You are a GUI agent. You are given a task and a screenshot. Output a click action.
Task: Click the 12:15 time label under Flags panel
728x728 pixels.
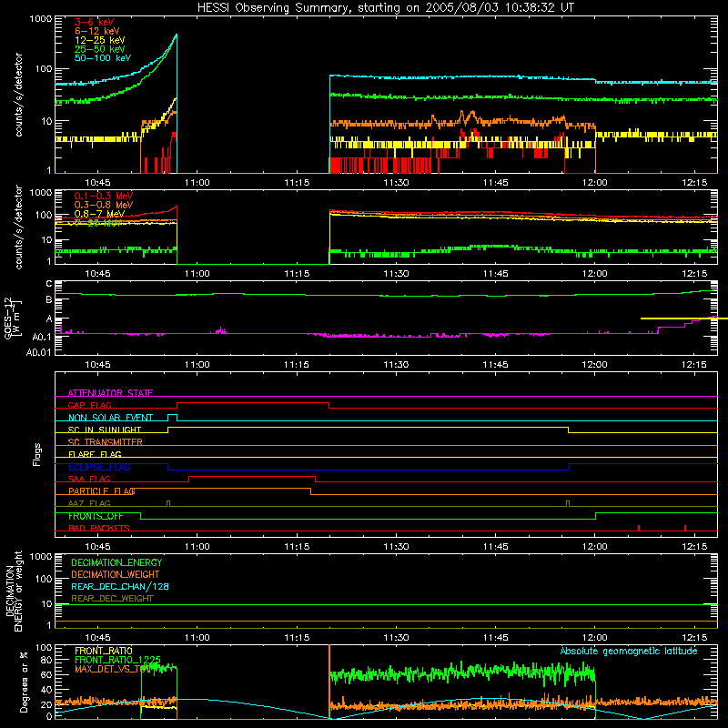click(x=694, y=547)
